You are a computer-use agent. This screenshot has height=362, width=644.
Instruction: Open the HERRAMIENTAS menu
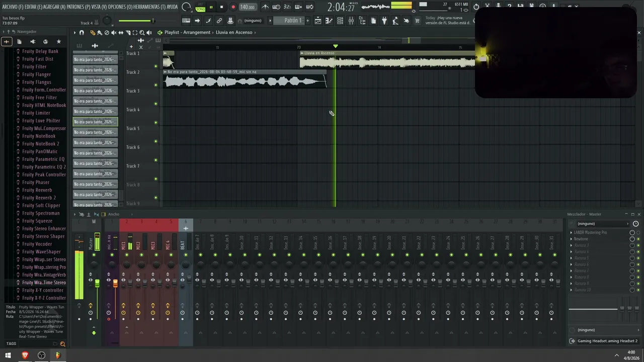[150, 7]
